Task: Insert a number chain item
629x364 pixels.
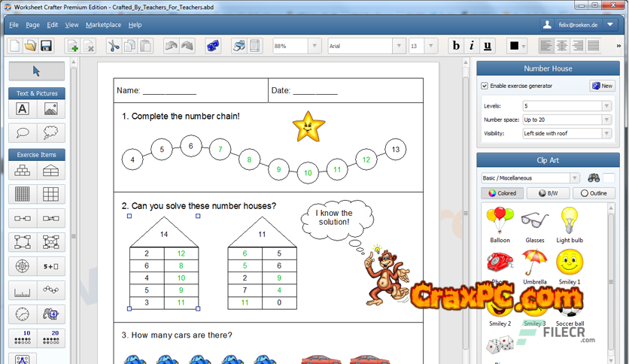Action: (51, 290)
